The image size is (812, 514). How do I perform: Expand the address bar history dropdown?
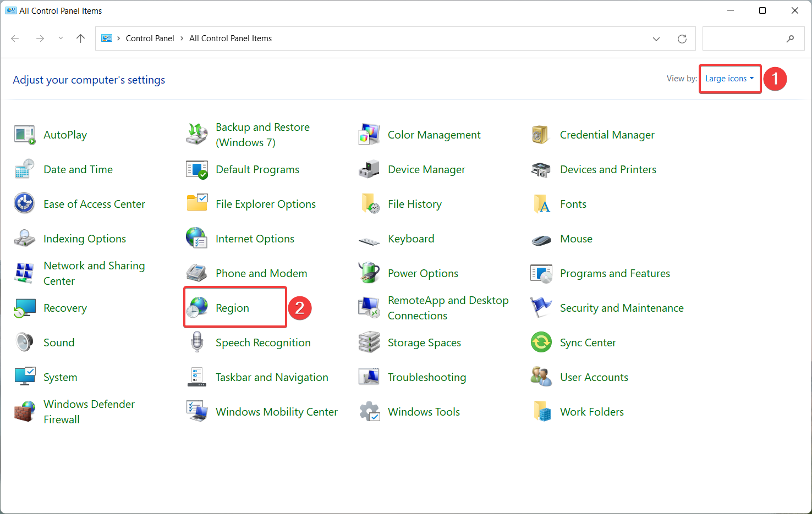[x=656, y=38]
